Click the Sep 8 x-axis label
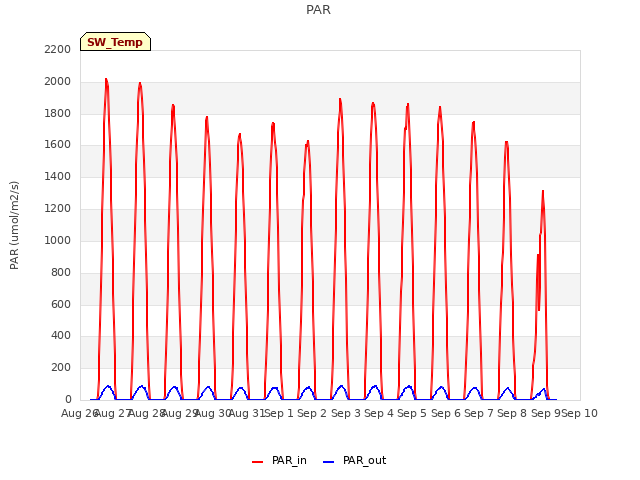Viewport: 640px width, 480px height. [512, 413]
